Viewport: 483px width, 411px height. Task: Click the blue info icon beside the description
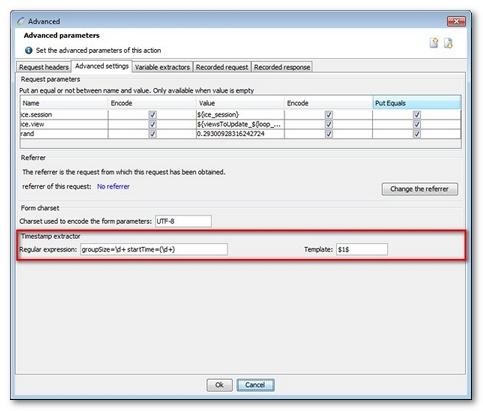click(29, 50)
